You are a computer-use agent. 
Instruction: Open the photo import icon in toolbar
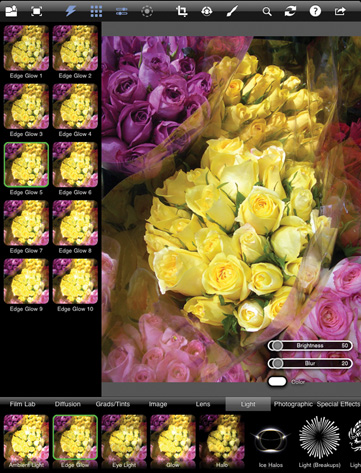[x=11, y=11]
